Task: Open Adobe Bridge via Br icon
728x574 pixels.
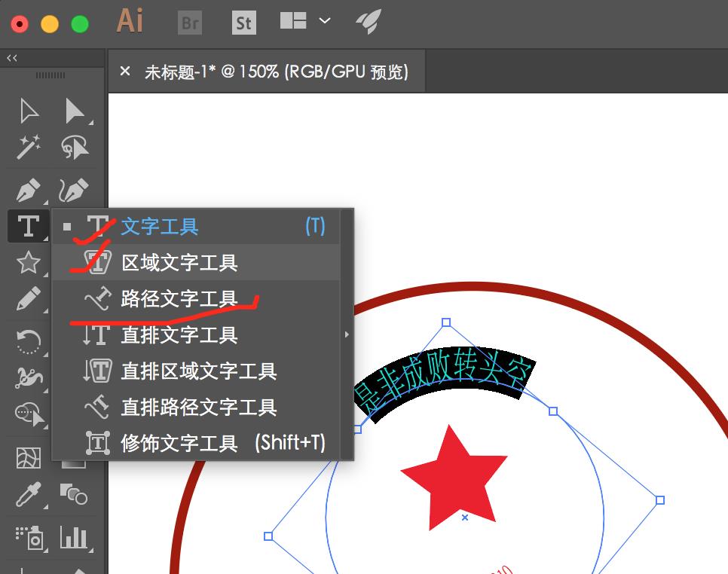Action: pos(190,23)
